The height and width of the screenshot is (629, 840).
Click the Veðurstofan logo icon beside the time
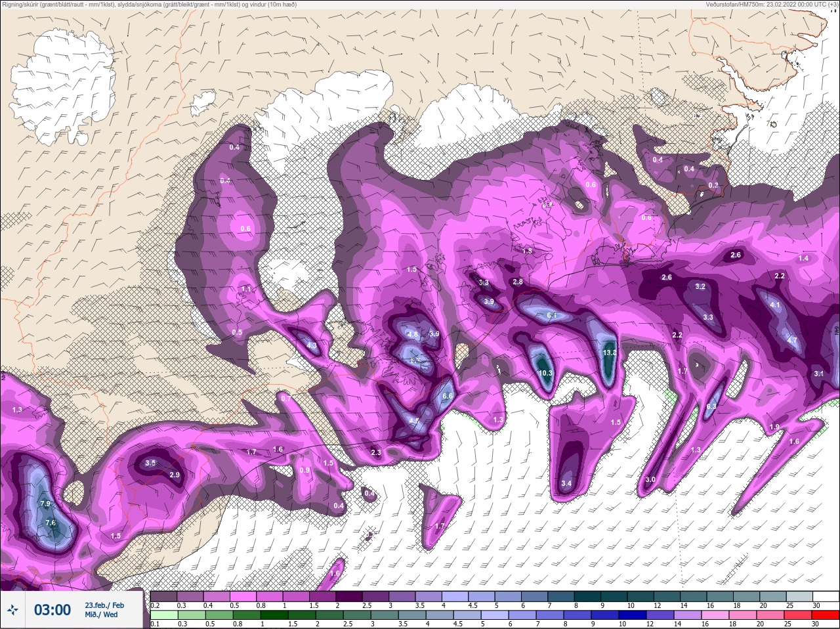coord(14,610)
